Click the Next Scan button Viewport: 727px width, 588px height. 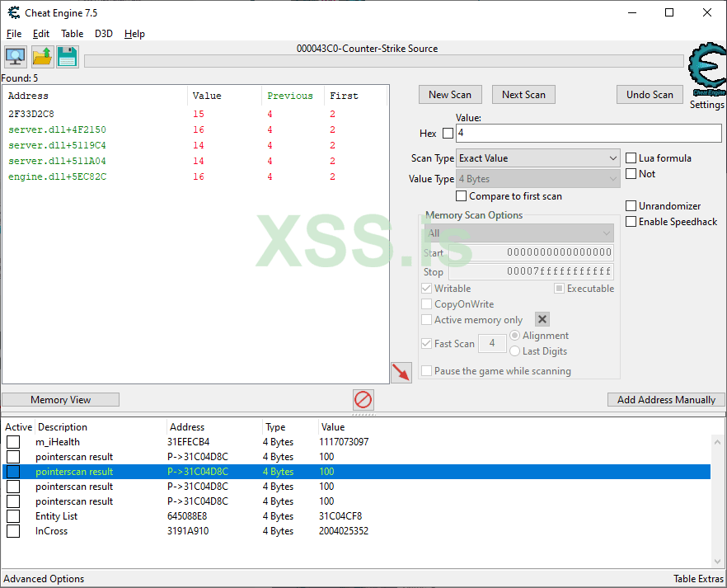point(523,95)
